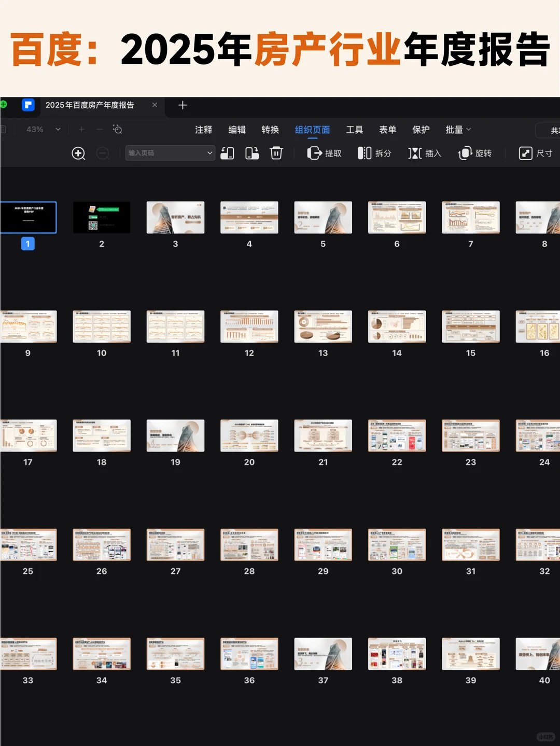Select page 29 thumbnail
The height and width of the screenshot is (746, 560).
click(x=323, y=545)
